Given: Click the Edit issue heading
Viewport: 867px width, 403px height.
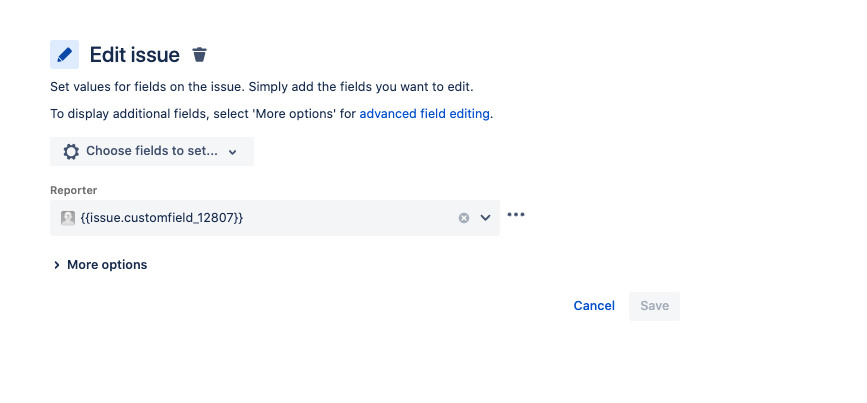Looking at the screenshot, I should [x=135, y=55].
